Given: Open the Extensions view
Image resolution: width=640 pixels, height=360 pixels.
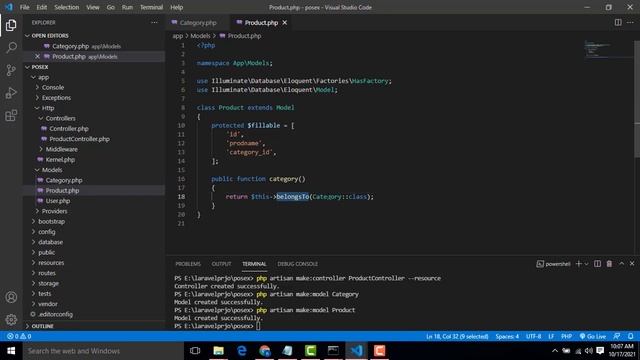Looking at the screenshot, I should [x=11, y=116].
